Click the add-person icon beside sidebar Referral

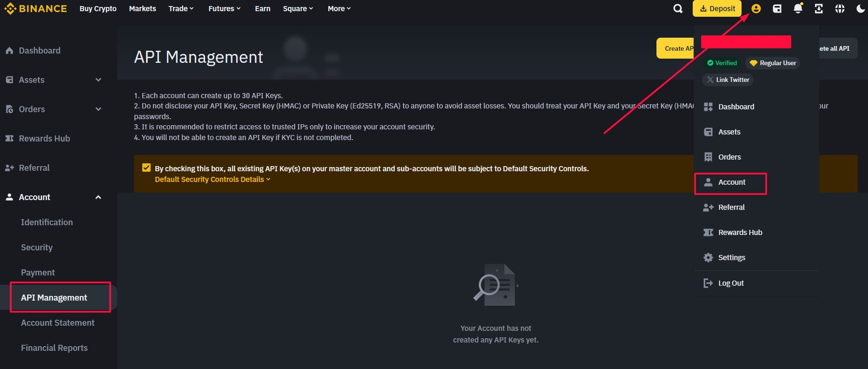[x=9, y=168]
